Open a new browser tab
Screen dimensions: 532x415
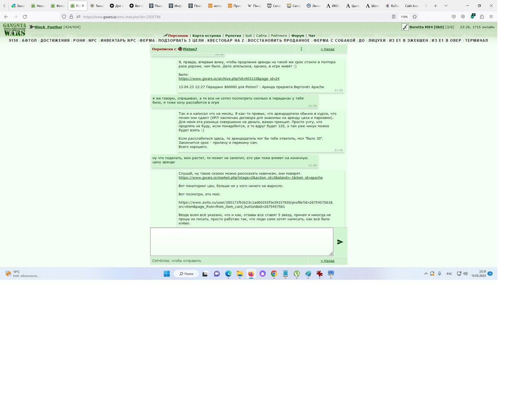point(436,6)
